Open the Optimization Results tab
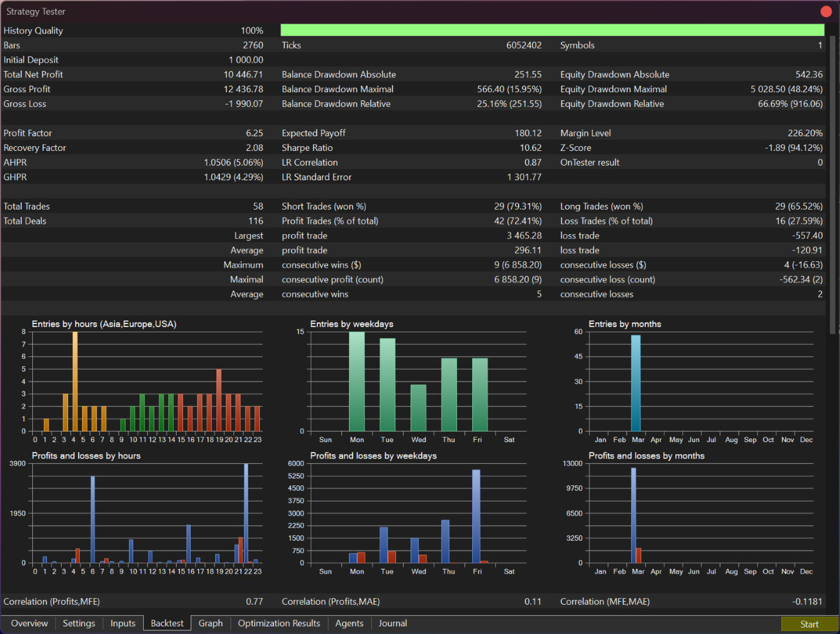This screenshot has width=840, height=634. [x=279, y=623]
